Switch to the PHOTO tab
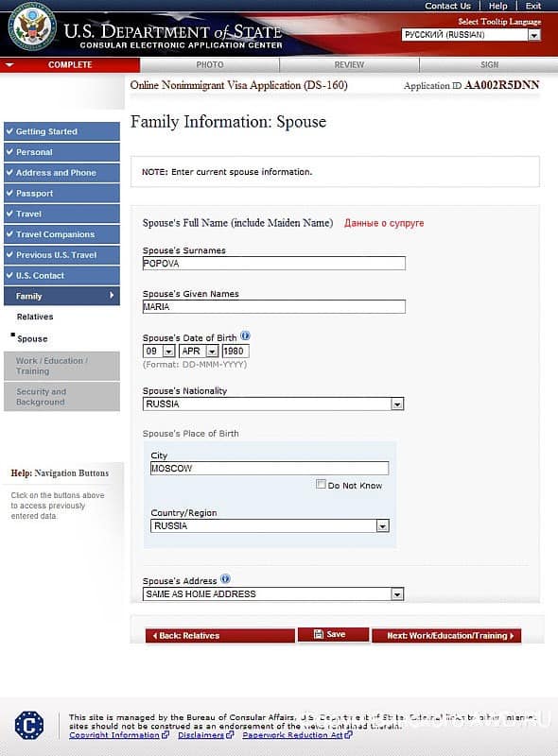The height and width of the screenshot is (756, 558). click(210, 64)
